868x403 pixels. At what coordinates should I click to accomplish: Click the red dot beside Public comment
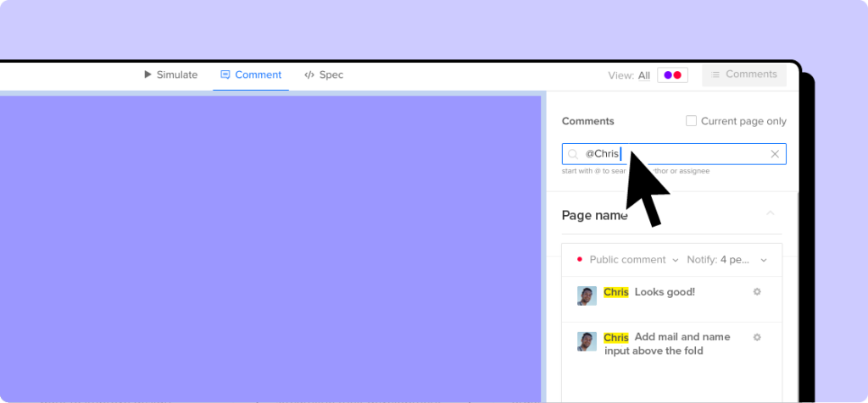click(x=579, y=259)
